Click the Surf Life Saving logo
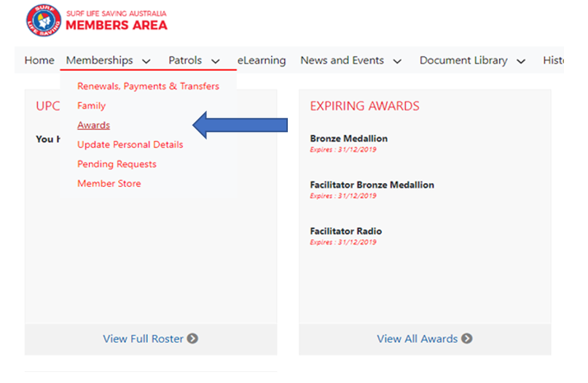 44,21
